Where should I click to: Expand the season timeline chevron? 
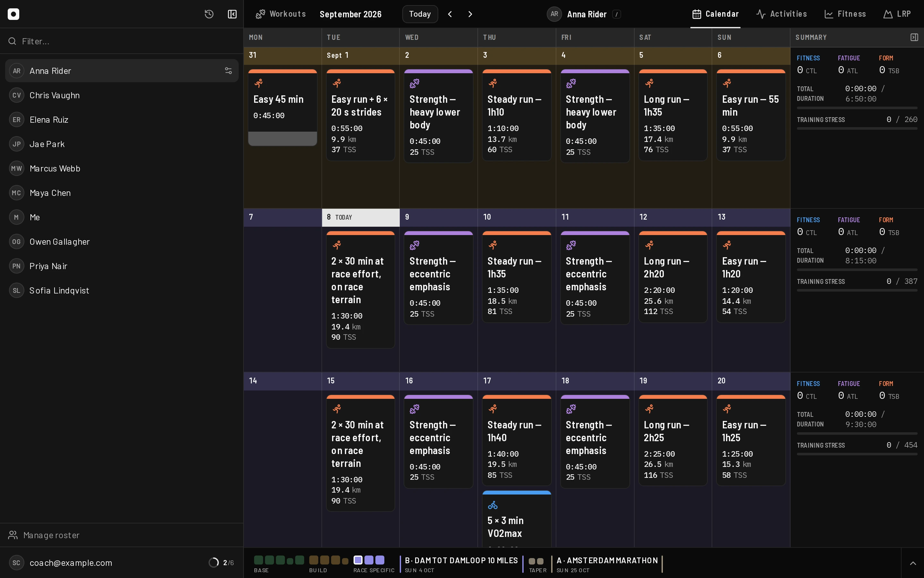pos(912,563)
